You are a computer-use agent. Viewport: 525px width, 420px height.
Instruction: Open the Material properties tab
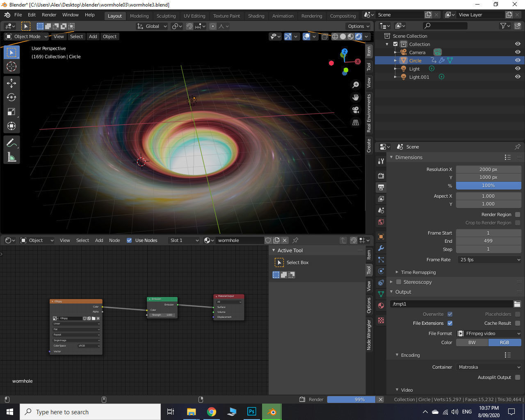381,306
